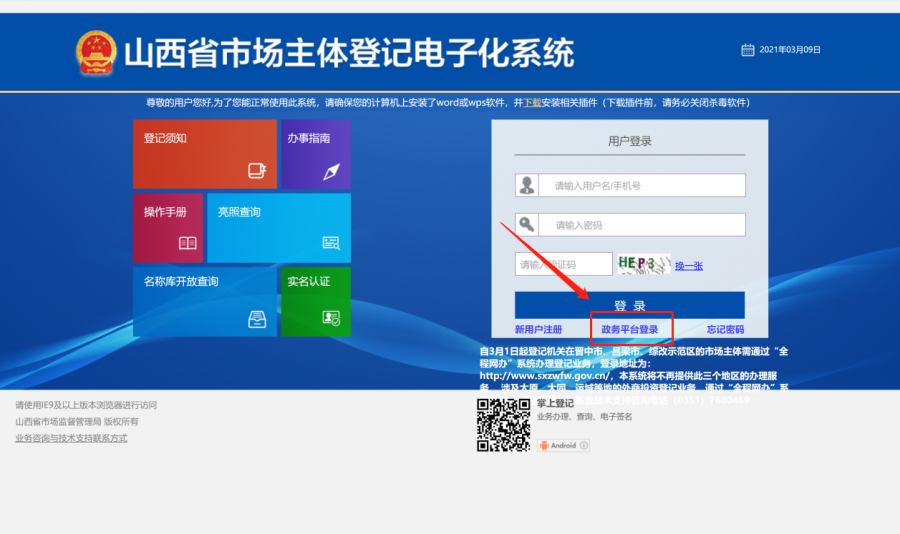Focus the verification code input field

tap(564, 264)
